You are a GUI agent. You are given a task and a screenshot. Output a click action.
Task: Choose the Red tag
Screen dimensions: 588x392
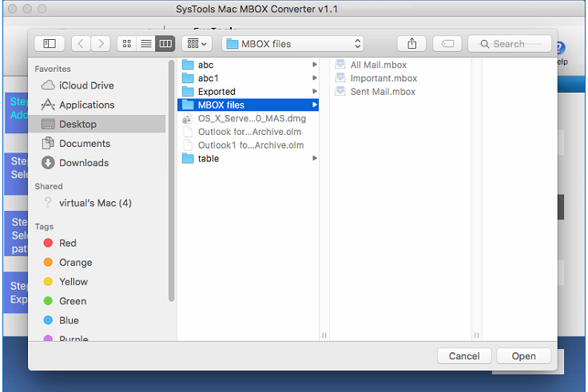[68, 244]
